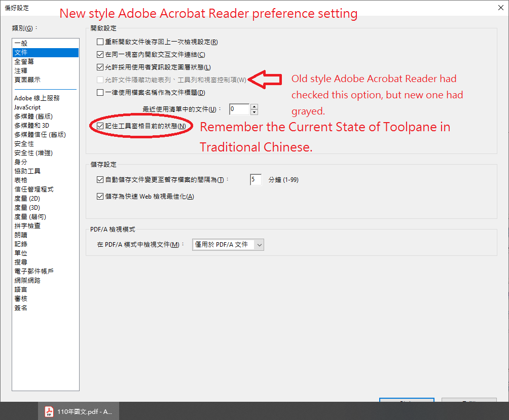Click the autosave interval field showing 5
This screenshot has height=420, width=509.
[x=256, y=179]
